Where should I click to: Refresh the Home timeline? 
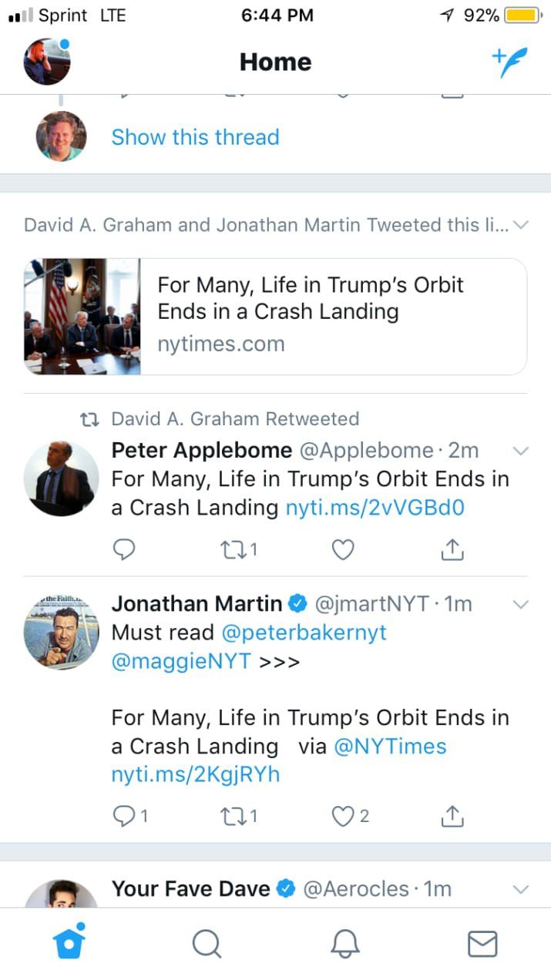[275, 62]
